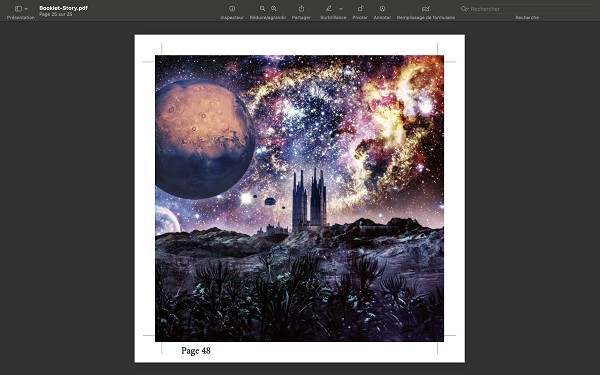The image size is (600, 375).
Task: Click in the Rechercher search field
Action: (x=527, y=9)
